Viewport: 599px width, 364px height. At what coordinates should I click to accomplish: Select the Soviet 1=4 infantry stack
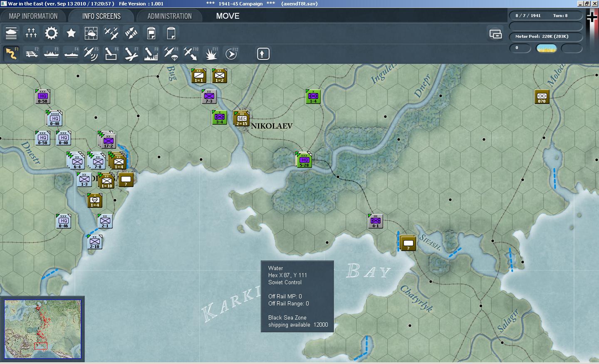click(x=118, y=161)
